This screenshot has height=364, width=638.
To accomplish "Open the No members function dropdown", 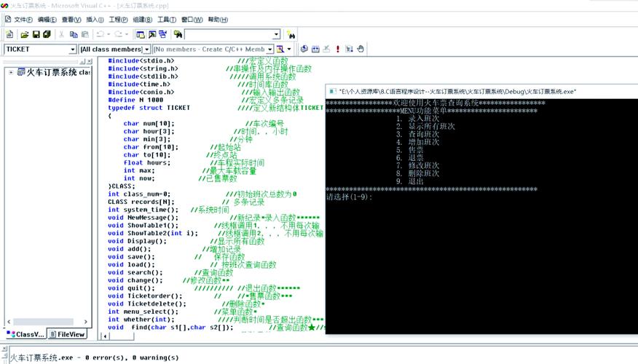I will [x=269, y=50].
